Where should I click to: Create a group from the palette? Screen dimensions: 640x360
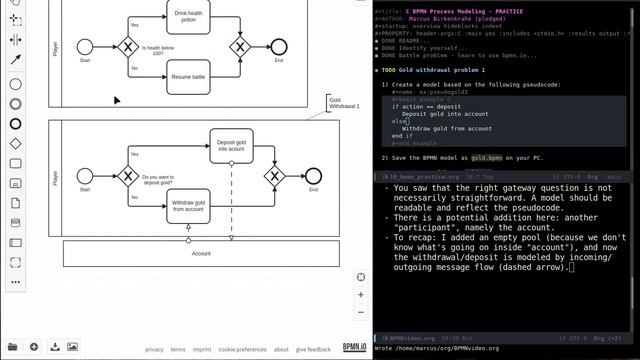[16, 262]
